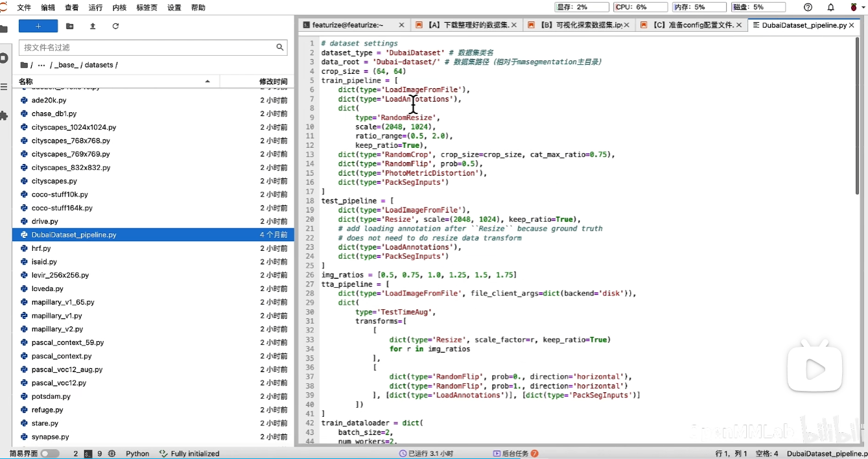Click the 后台任务 background tasks status

tap(515, 454)
